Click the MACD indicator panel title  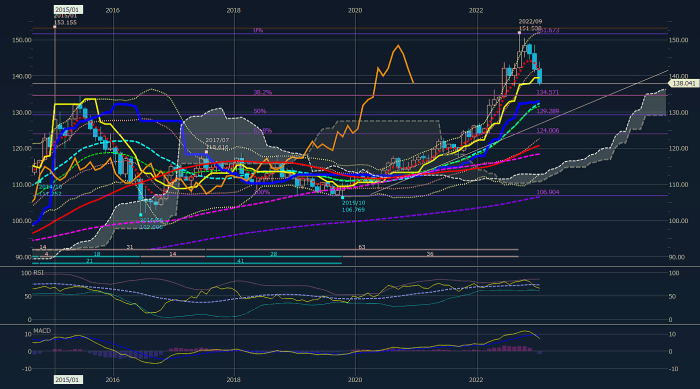pos(42,330)
